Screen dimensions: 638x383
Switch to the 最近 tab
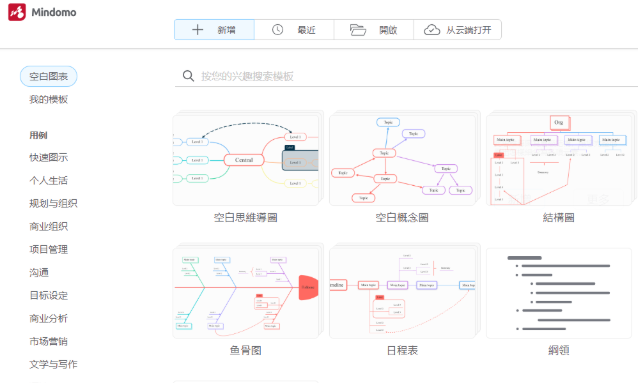294,30
